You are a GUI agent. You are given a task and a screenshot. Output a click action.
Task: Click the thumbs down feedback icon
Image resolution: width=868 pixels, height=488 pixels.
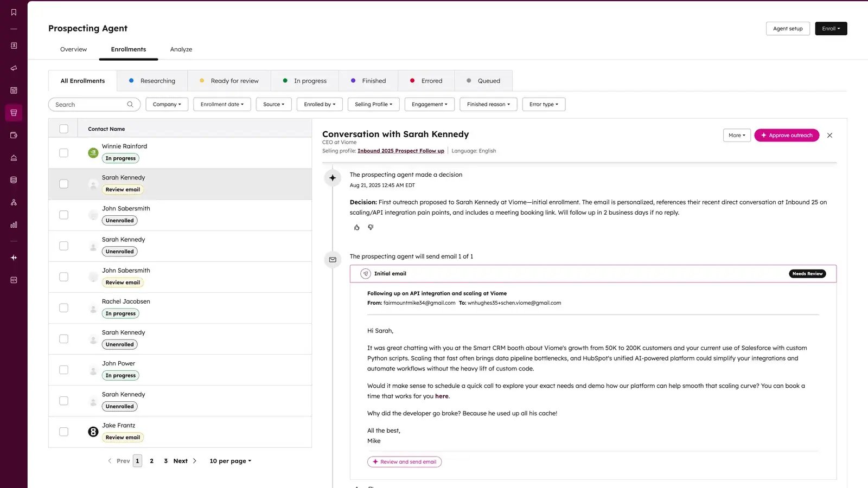(371, 227)
